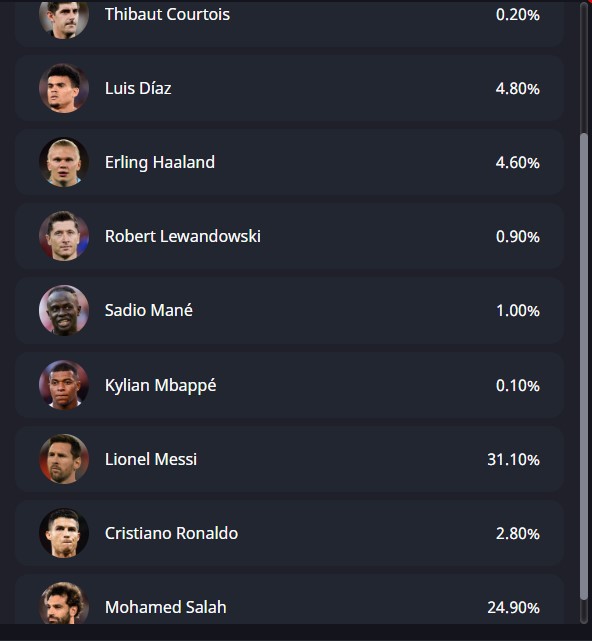The image size is (592, 641).
Task: Click Thibaut Courtois's avatar photo
Action: click(x=64, y=18)
